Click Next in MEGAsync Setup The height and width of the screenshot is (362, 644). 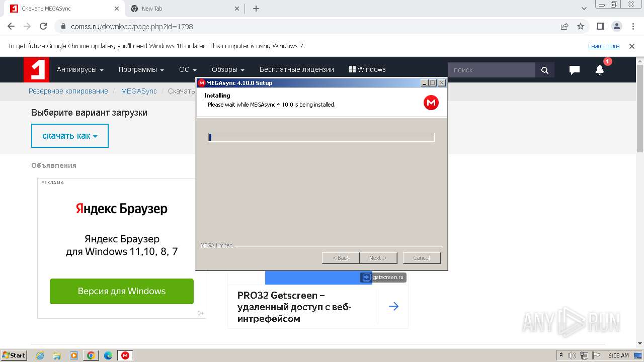(x=378, y=258)
